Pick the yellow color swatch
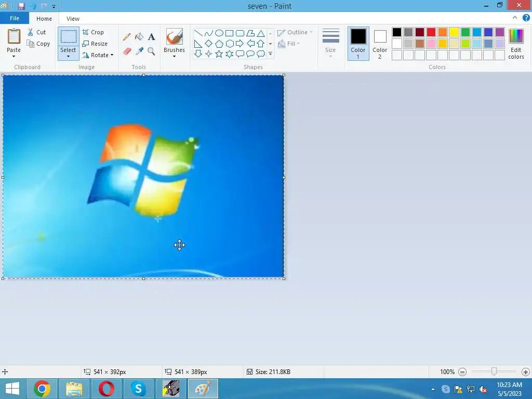This screenshot has height=399, width=532. [454, 32]
